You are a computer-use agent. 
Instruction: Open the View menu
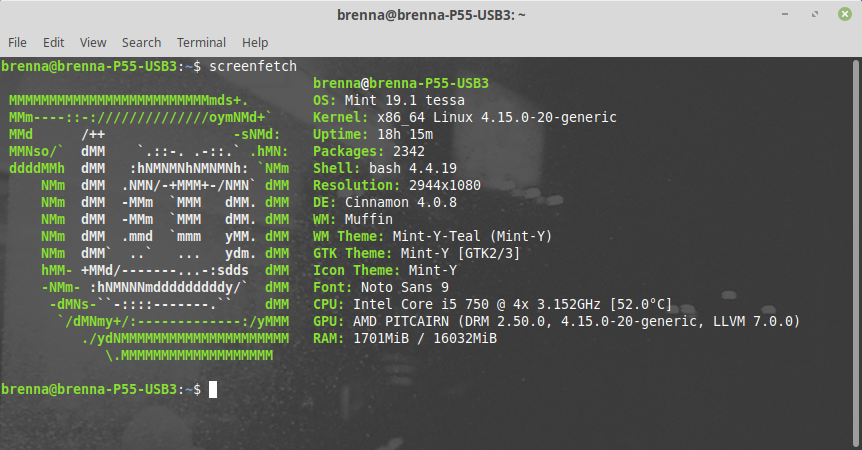coord(93,43)
